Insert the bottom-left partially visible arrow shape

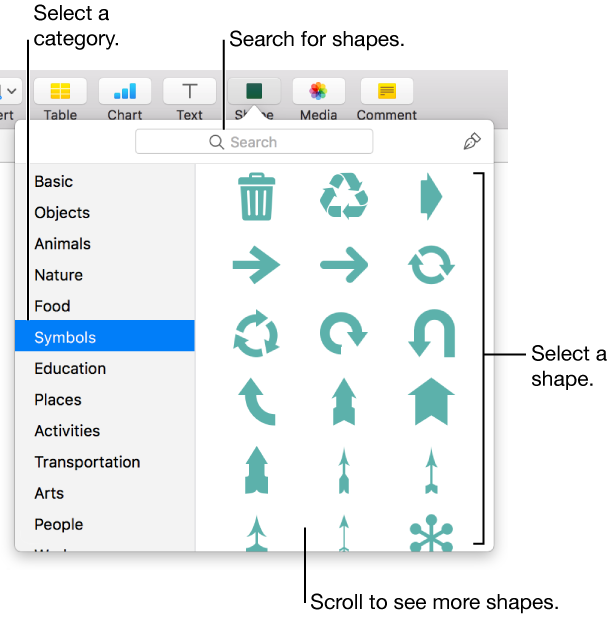pos(257,533)
